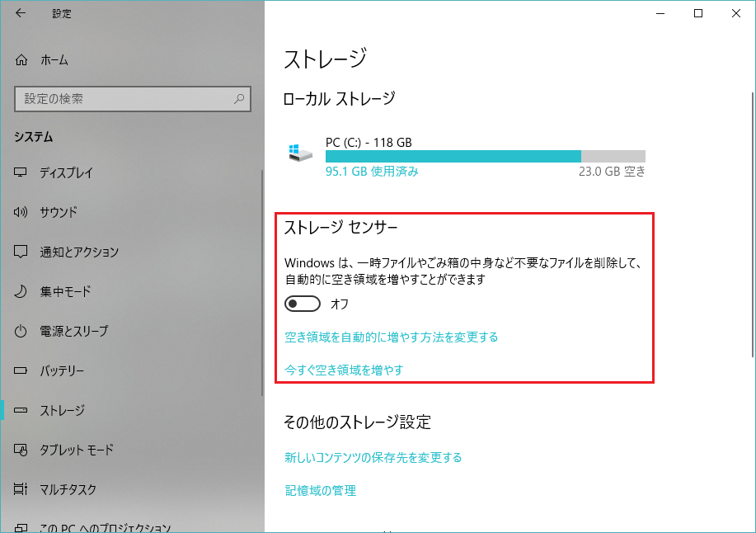Open 通知とアクション settings page
756x533 pixels.
click(x=79, y=252)
